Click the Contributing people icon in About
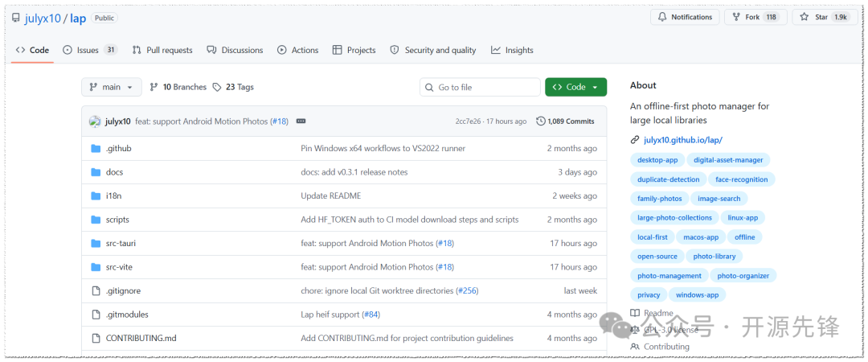Screen dimensions: 868x362 click(634, 347)
